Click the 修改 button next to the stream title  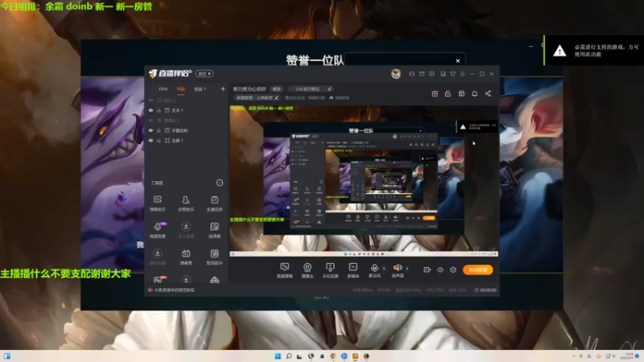[277, 89]
